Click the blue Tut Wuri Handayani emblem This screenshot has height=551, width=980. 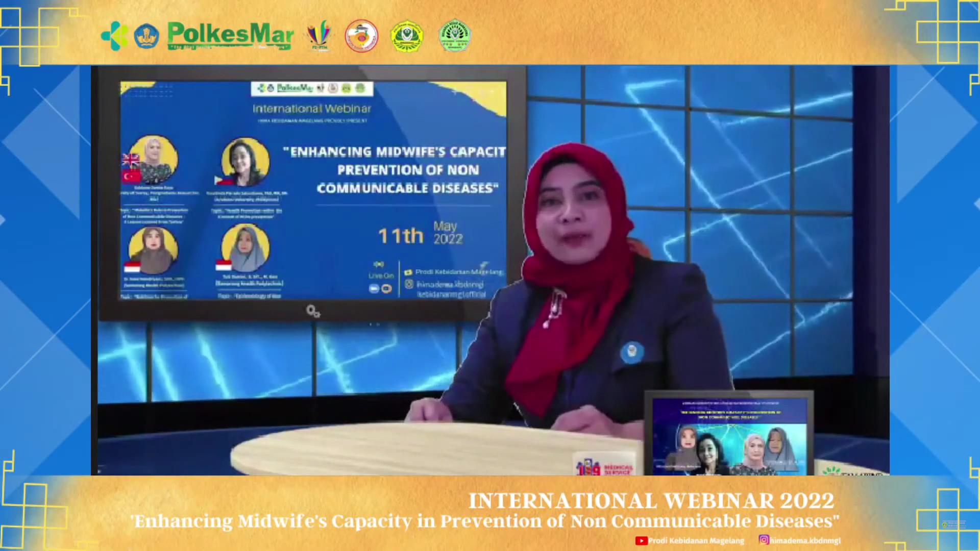coord(146,36)
